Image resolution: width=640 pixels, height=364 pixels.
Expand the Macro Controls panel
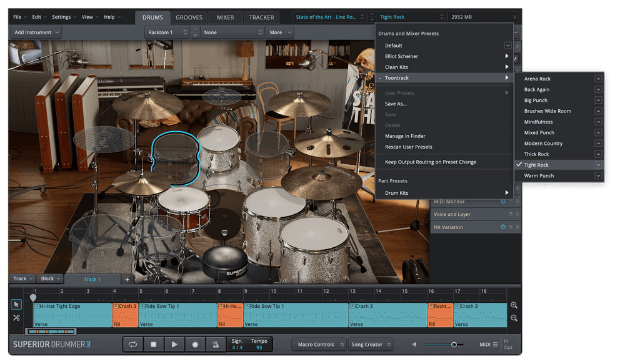pos(319,345)
